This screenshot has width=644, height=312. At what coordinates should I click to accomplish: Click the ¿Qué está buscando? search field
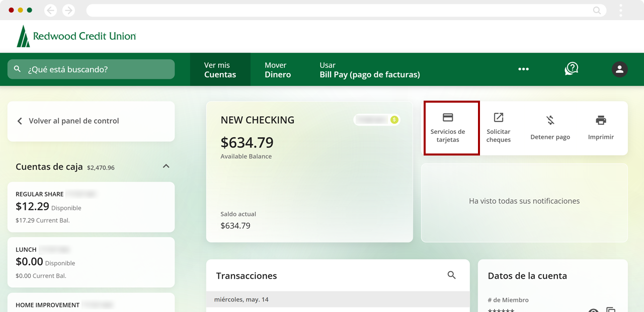coord(96,69)
